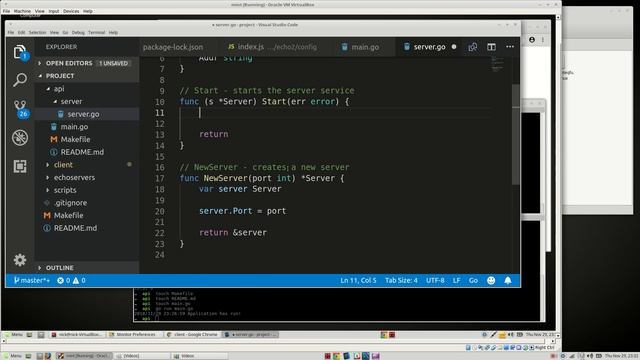This screenshot has height=360, width=640.
Task: Open VS Code Terminal menu
Action: (x=96, y=33)
